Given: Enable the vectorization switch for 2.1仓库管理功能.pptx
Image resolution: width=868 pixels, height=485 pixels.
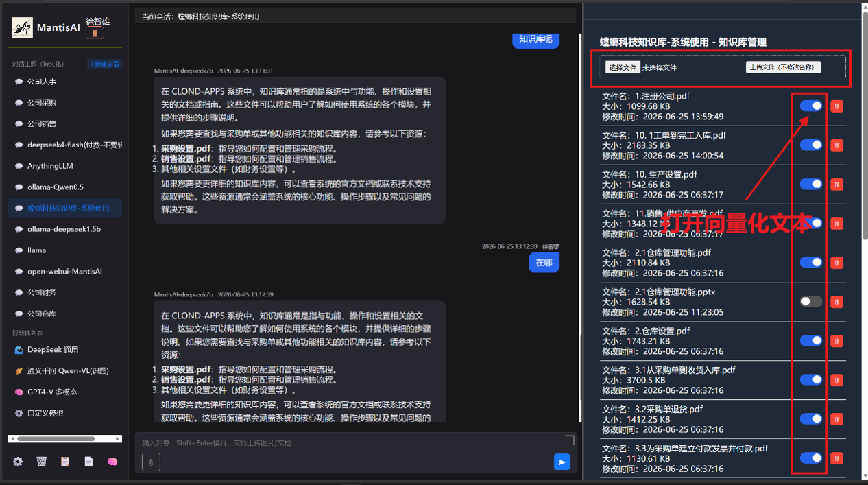Looking at the screenshot, I should (x=811, y=301).
